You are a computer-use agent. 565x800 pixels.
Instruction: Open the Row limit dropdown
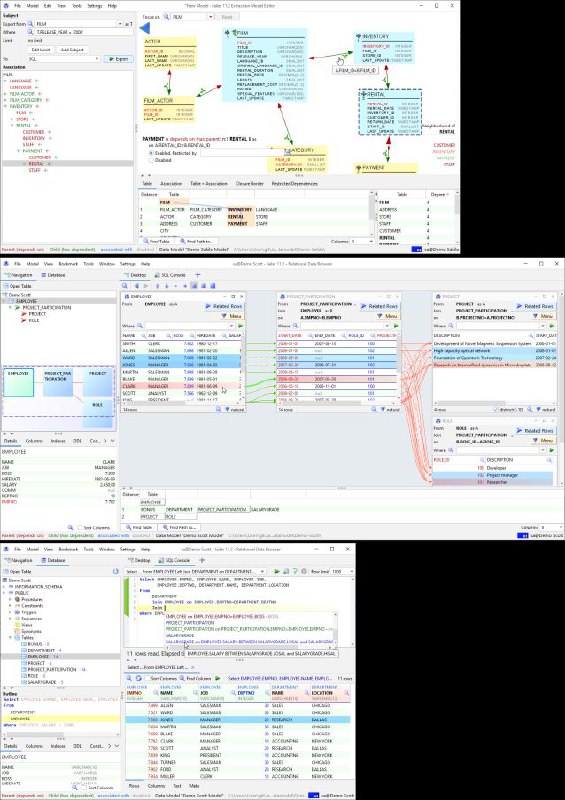coord(342,571)
